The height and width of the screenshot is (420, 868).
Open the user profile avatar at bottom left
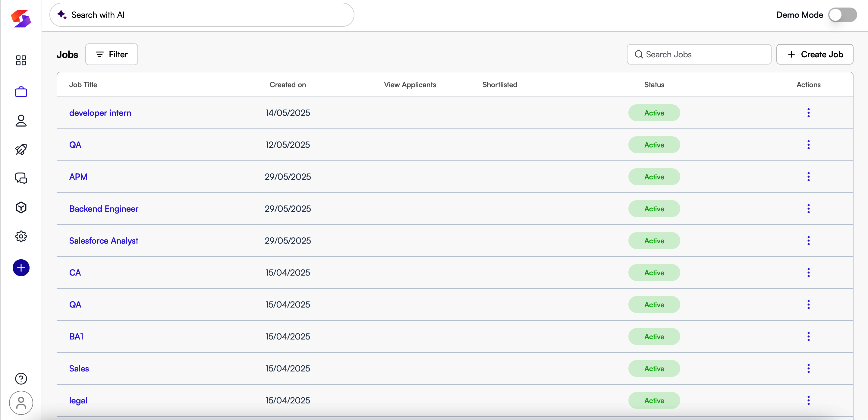coord(21,403)
